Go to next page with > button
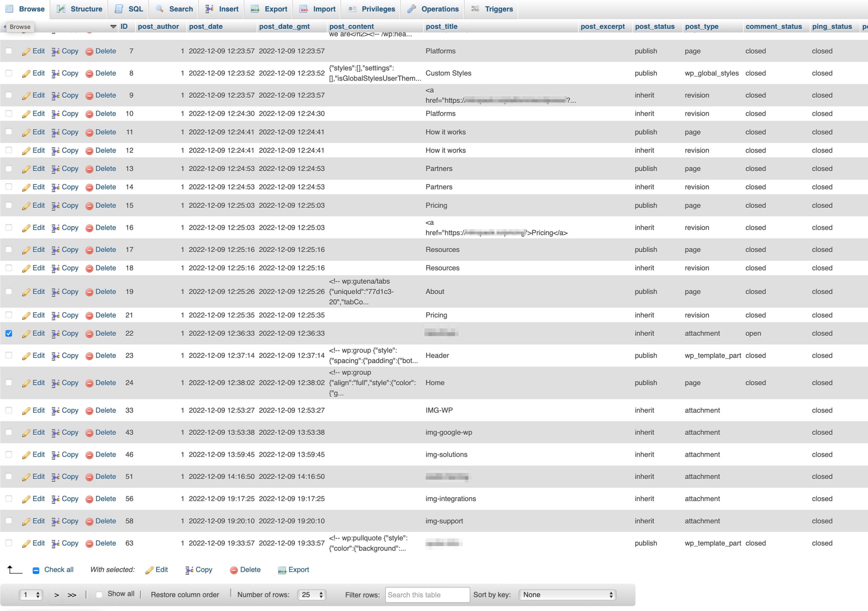Image resolution: width=868 pixels, height=611 pixels. click(x=56, y=595)
